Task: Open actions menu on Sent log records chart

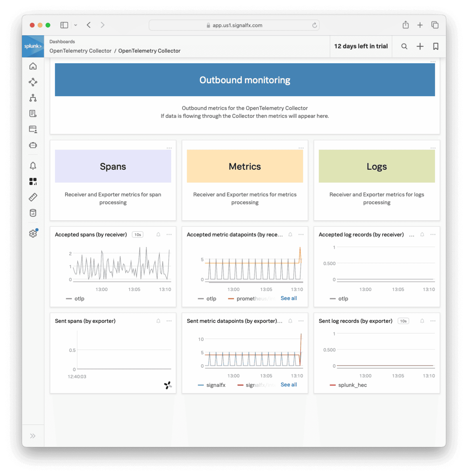Action: click(433, 321)
